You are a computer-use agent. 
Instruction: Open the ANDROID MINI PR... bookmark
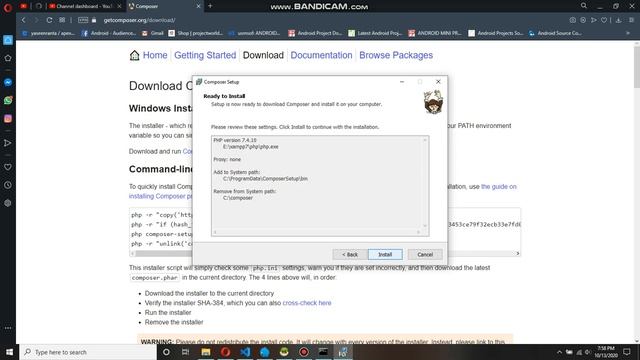tap(435, 33)
